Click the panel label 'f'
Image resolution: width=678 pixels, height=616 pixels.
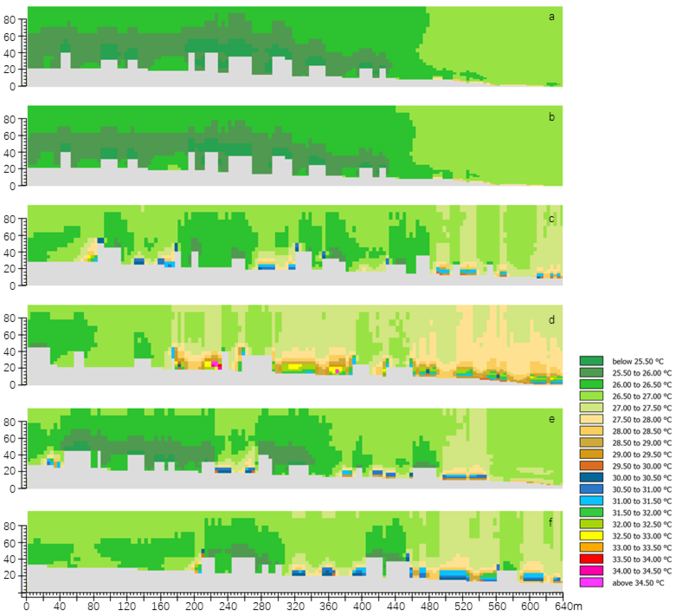(551, 522)
